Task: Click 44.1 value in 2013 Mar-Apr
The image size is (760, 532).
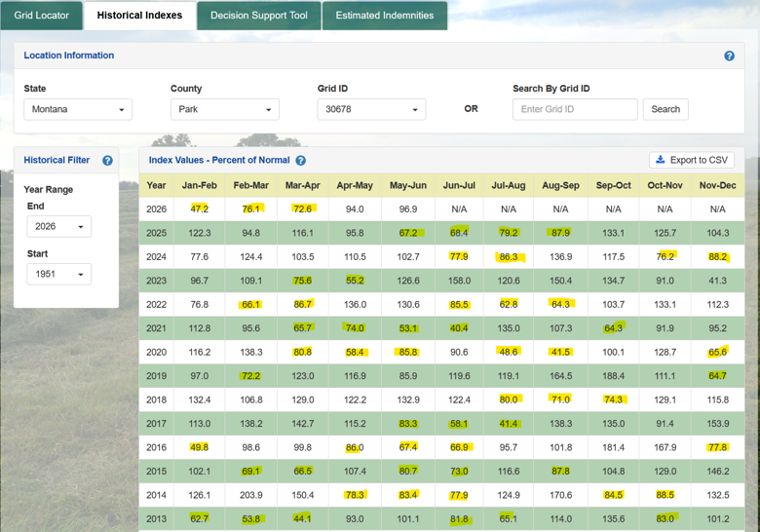Action: point(302,519)
